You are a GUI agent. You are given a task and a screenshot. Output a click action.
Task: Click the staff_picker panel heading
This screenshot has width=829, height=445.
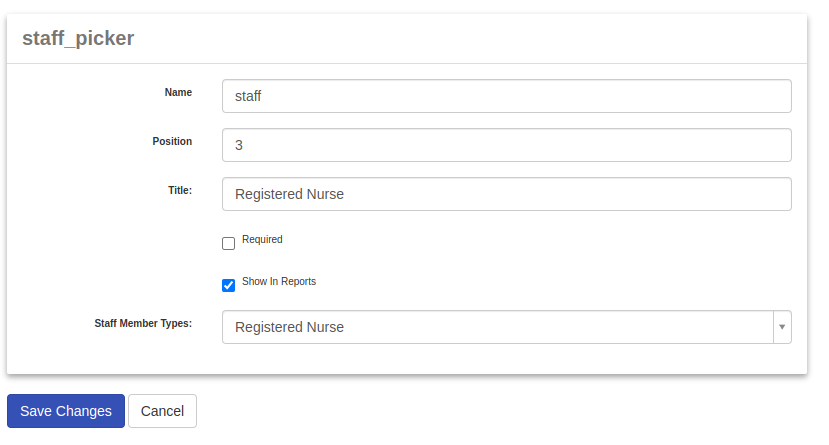(x=78, y=38)
